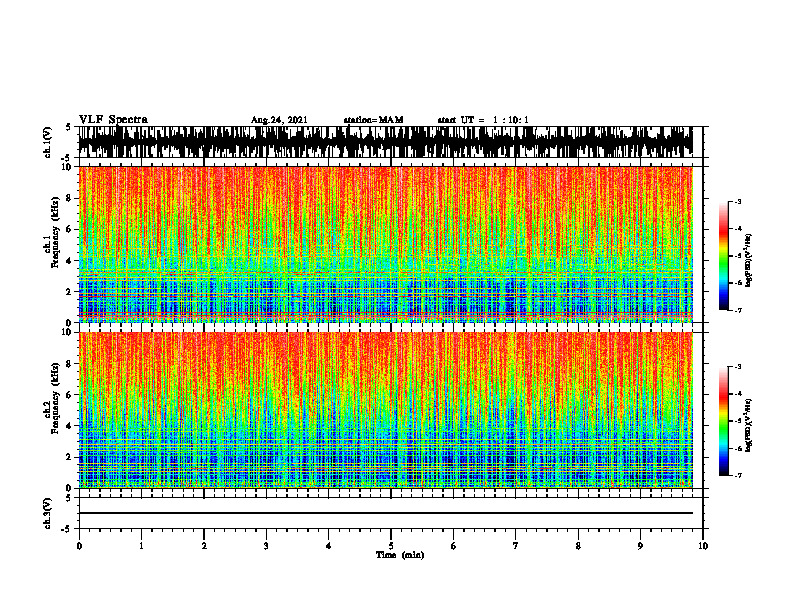
Task: Click the "-7" tick on ch.2 colorbar
Action: click(737, 475)
